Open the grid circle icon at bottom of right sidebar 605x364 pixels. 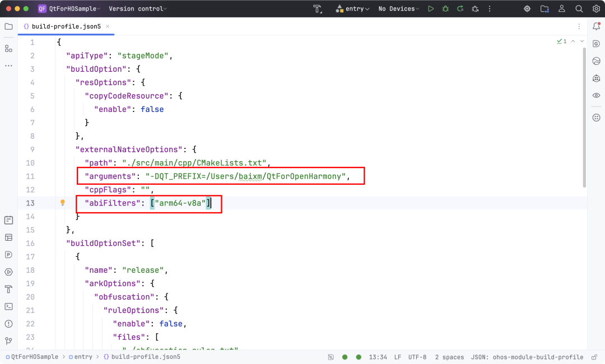coord(596,118)
